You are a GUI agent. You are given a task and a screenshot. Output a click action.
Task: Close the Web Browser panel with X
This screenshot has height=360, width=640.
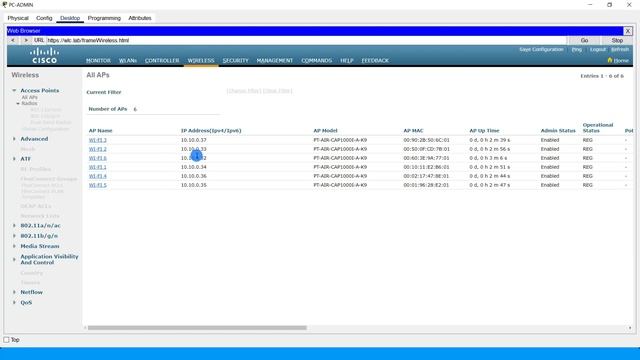[628, 31]
